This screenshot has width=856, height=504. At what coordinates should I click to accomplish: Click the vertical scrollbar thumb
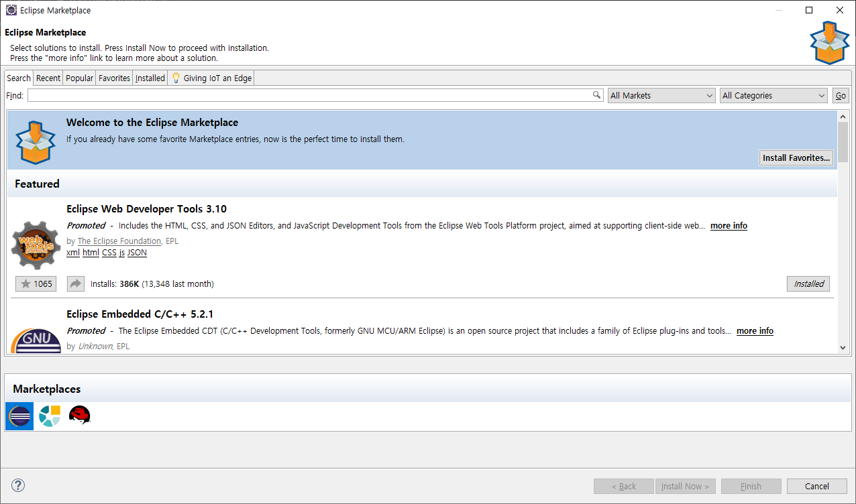[x=843, y=142]
